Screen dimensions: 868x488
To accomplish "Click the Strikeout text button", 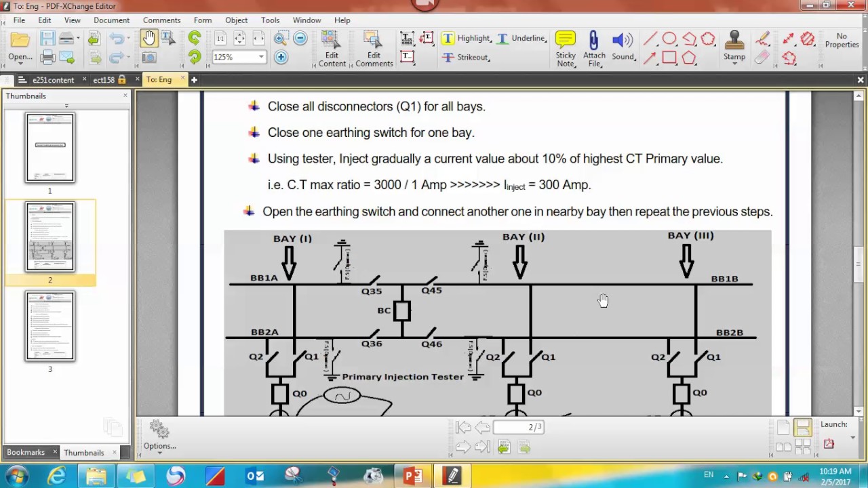I will [465, 58].
